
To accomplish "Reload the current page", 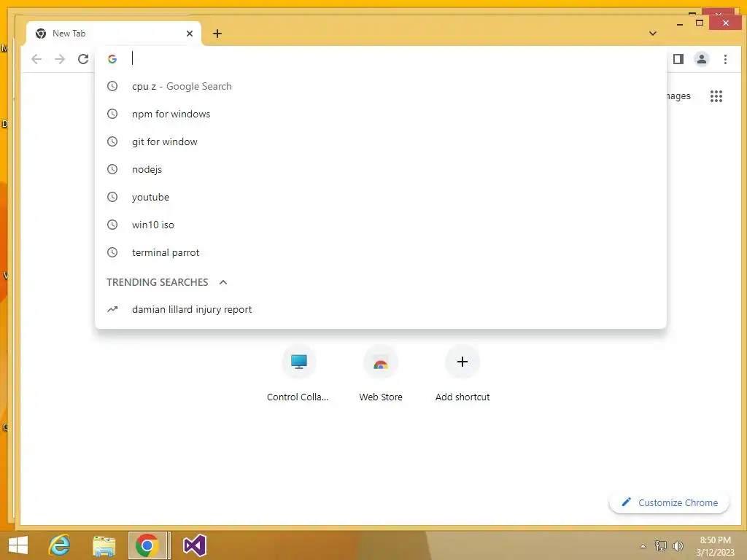I will click(83, 59).
